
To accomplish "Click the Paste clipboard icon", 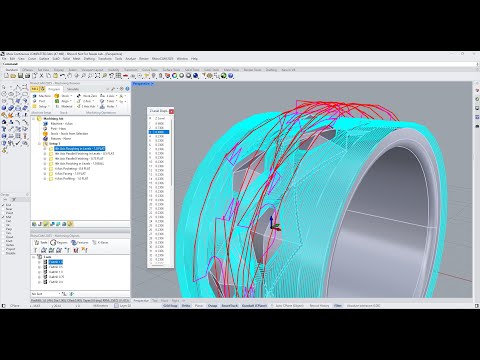I will (55, 76).
